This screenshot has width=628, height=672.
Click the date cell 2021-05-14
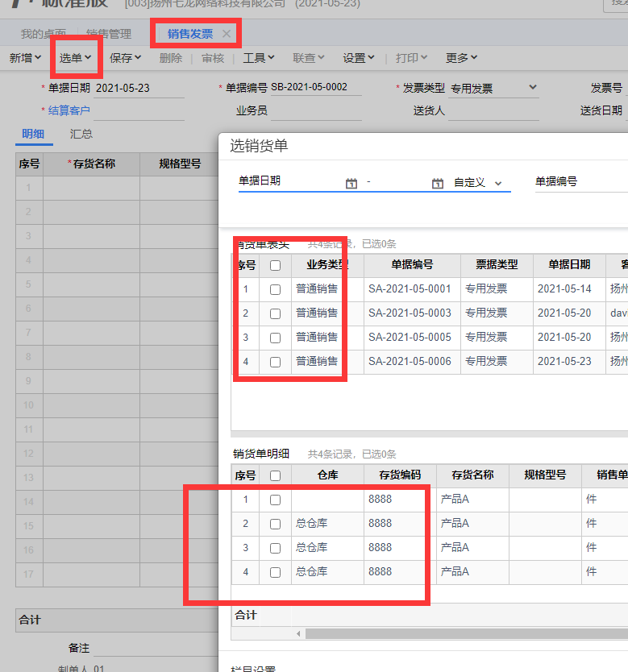click(x=569, y=289)
